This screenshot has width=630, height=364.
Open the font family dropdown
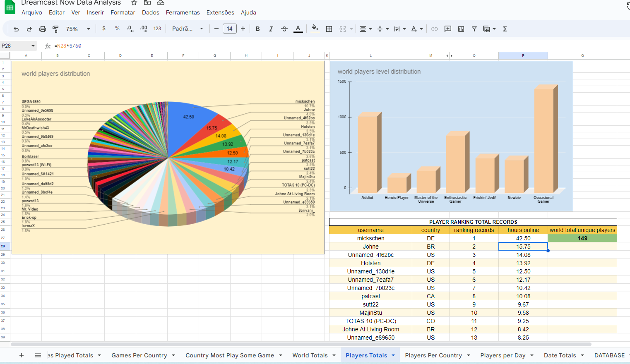pos(188,29)
